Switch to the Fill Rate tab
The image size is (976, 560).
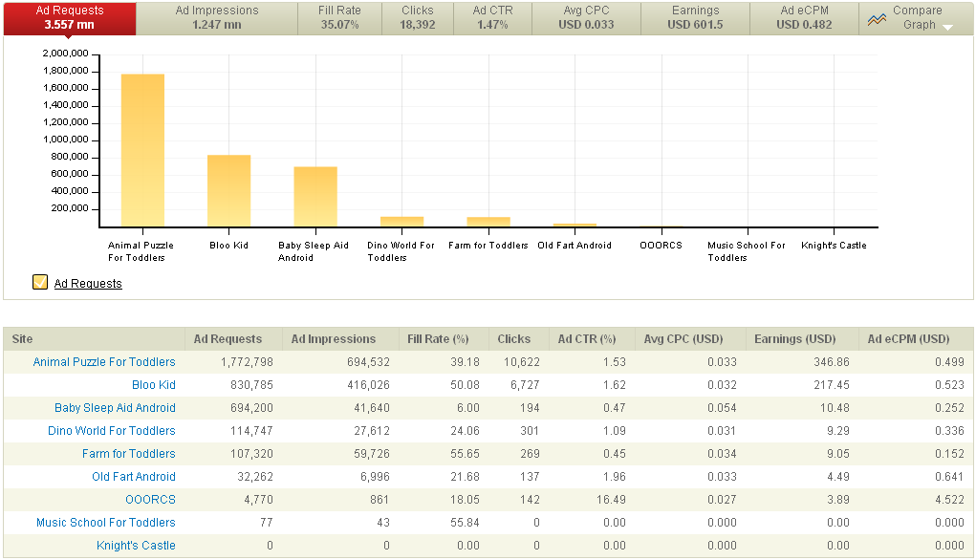[339, 17]
